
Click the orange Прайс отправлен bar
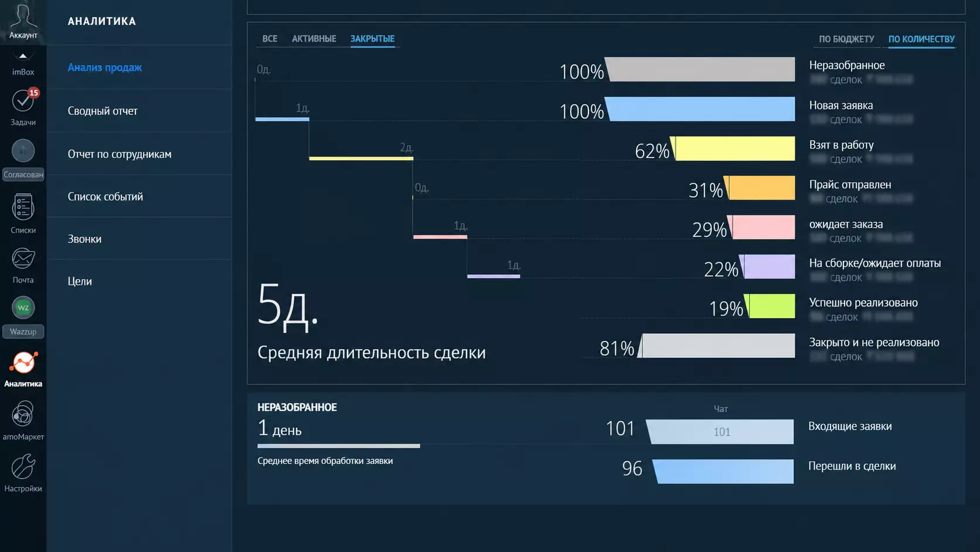point(760,188)
